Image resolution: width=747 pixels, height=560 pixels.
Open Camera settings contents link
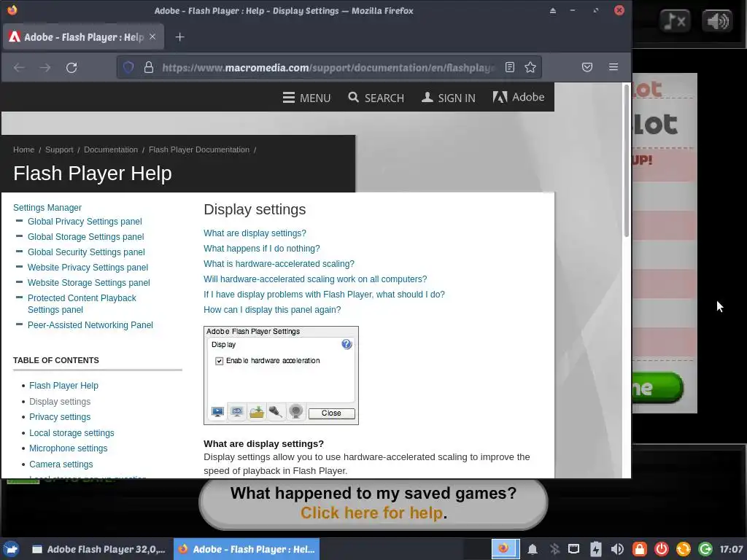pos(61,464)
